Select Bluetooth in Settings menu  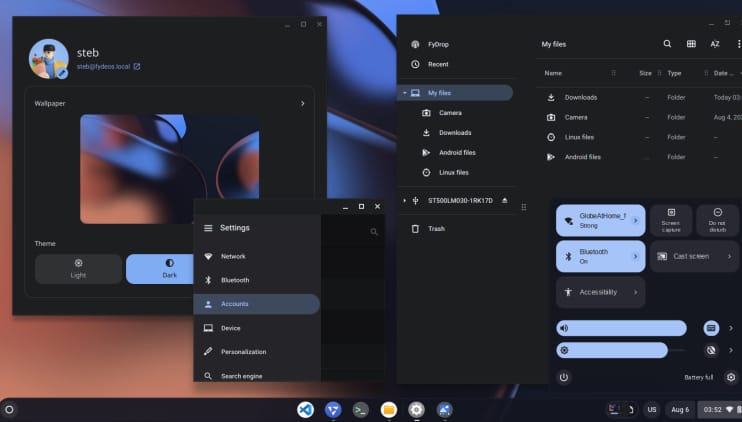point(257,280)
